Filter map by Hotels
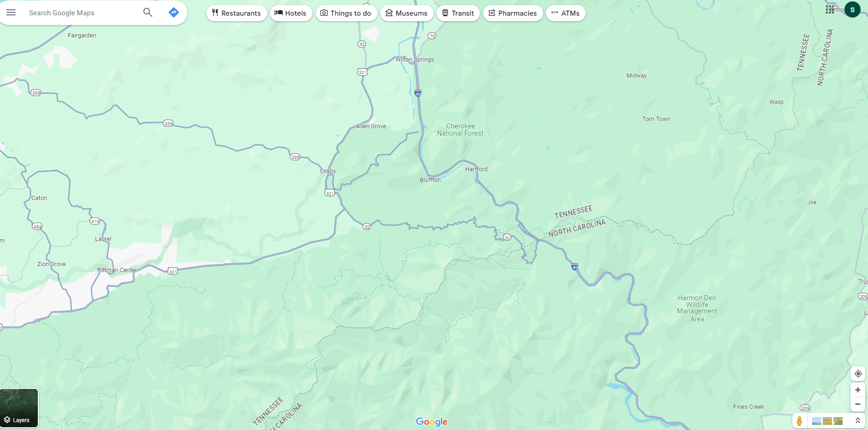 coord(291,13)
